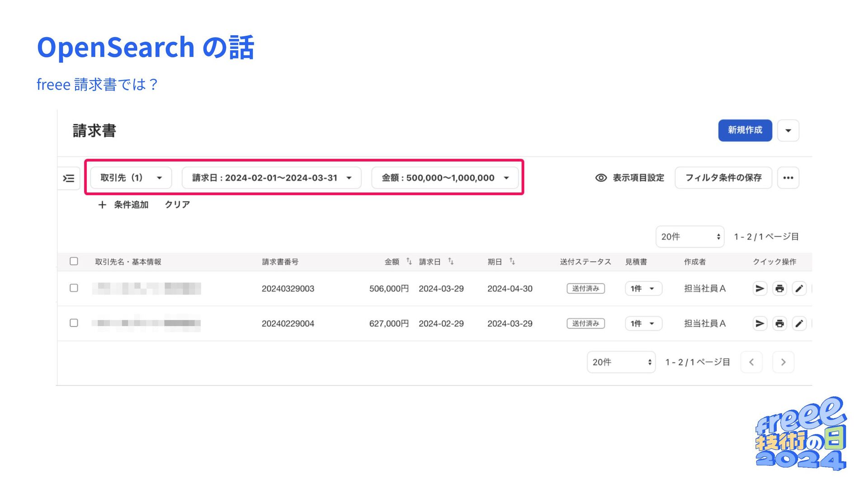Expand 1件 見積書 dropdown for 20240329003
Screen dimensions: 868x488
point(643,288)
